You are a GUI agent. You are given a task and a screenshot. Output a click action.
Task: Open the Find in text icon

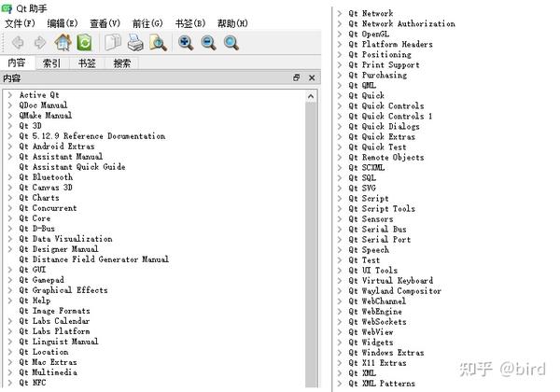click(159, 43)
